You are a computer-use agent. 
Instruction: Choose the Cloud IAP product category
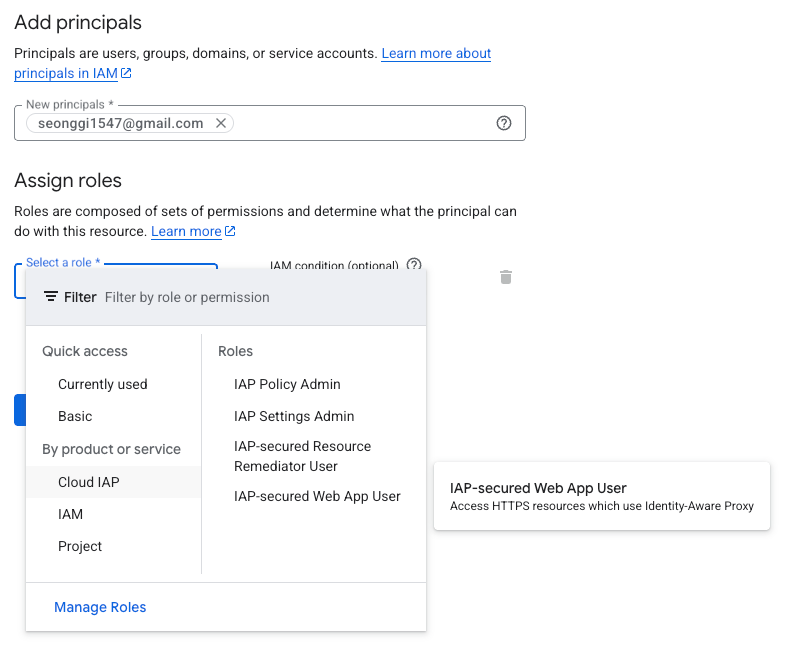pos(113,482)
